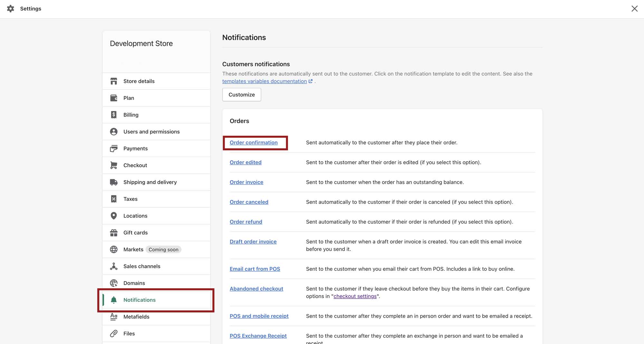Viewport: 644px width, 344px height.
Task: Open Billing settings
Action: click(x=156, y=115)
